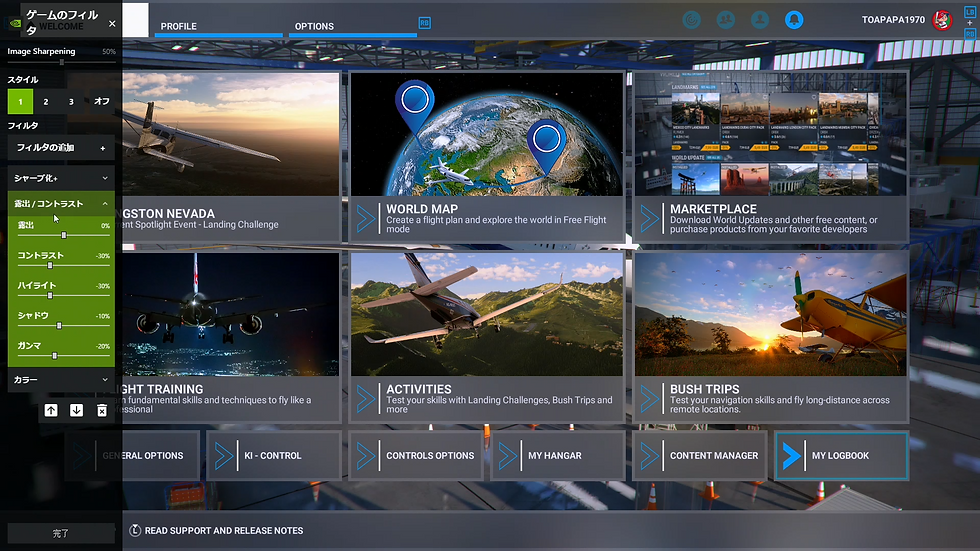Click the Activities mountain plane image
This screenshot has height=551, width=980.
click(486, 314)
